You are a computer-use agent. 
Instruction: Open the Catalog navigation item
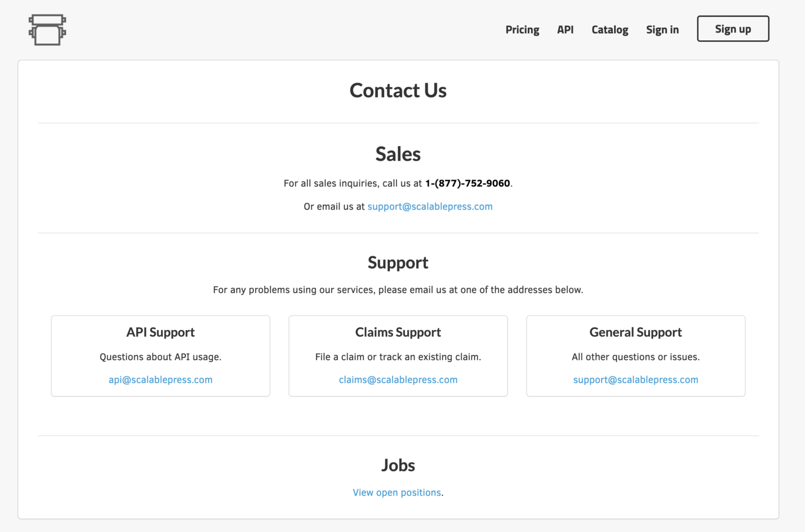[610, 30]
